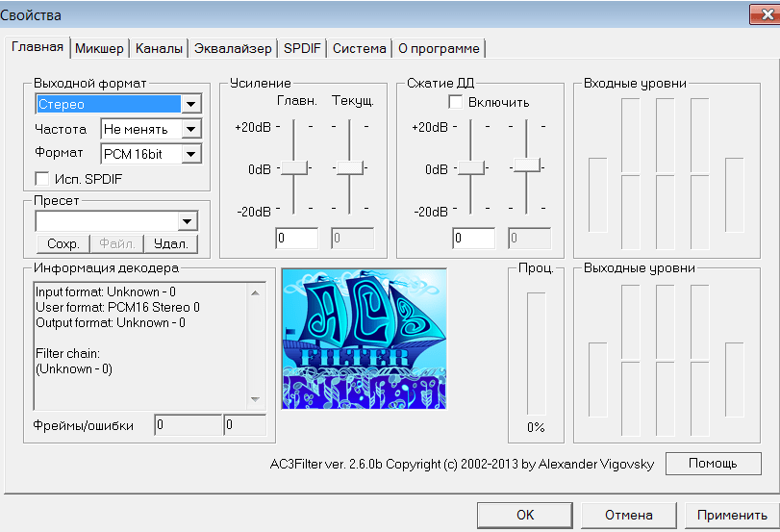Enable the Исп. SPDIF checkbox
Image resolution: width=780 pixels, height=532 pixels.
(x=42, y=179)
